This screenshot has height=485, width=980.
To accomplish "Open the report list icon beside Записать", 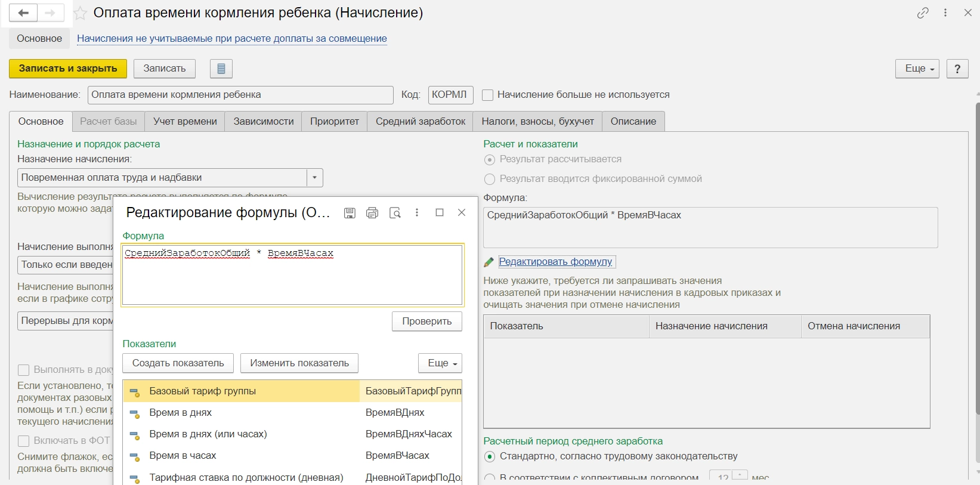I will tap(221, 69).
